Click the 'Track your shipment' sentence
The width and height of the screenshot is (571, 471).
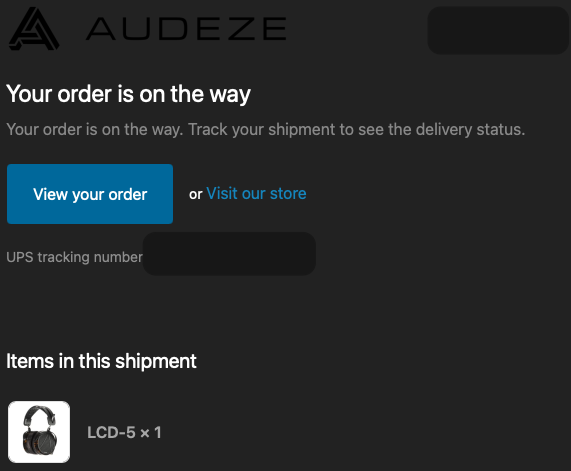coord(357,130)
